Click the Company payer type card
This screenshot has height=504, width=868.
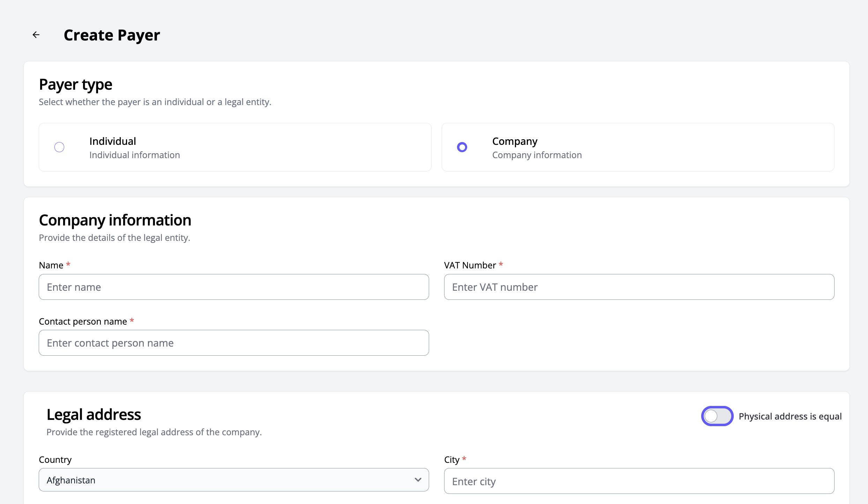click(680, 147)
